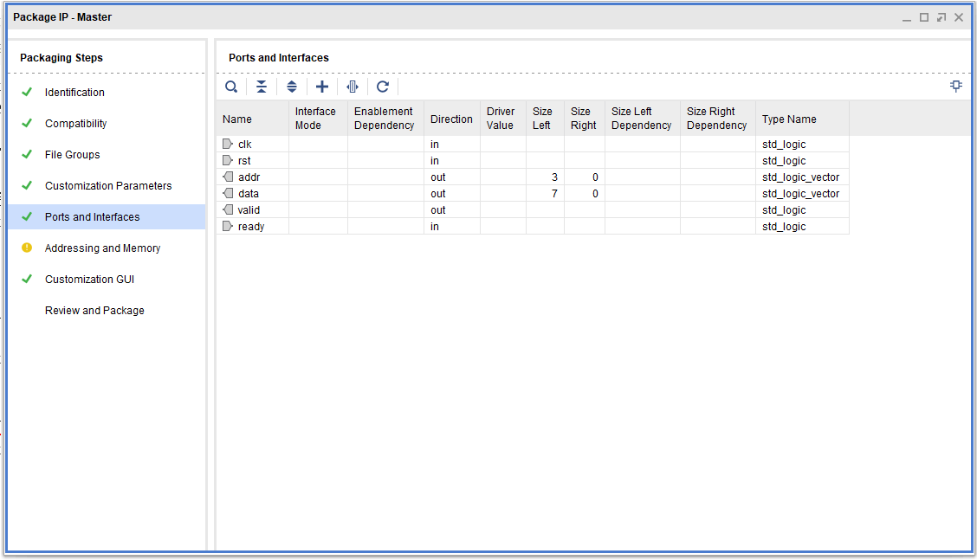The image size is (977, 560).
Task: Select the rst port name
Action: click(x=244, y=161)
